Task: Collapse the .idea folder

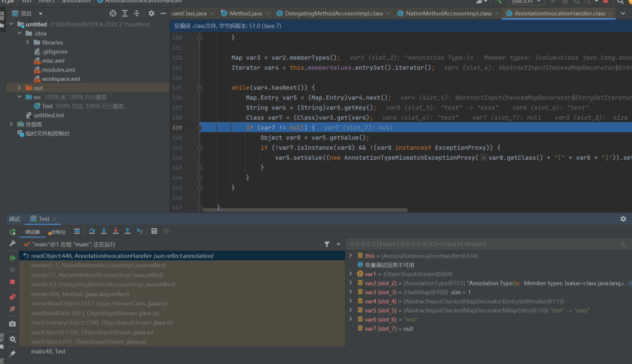Action: pos(19,33)
